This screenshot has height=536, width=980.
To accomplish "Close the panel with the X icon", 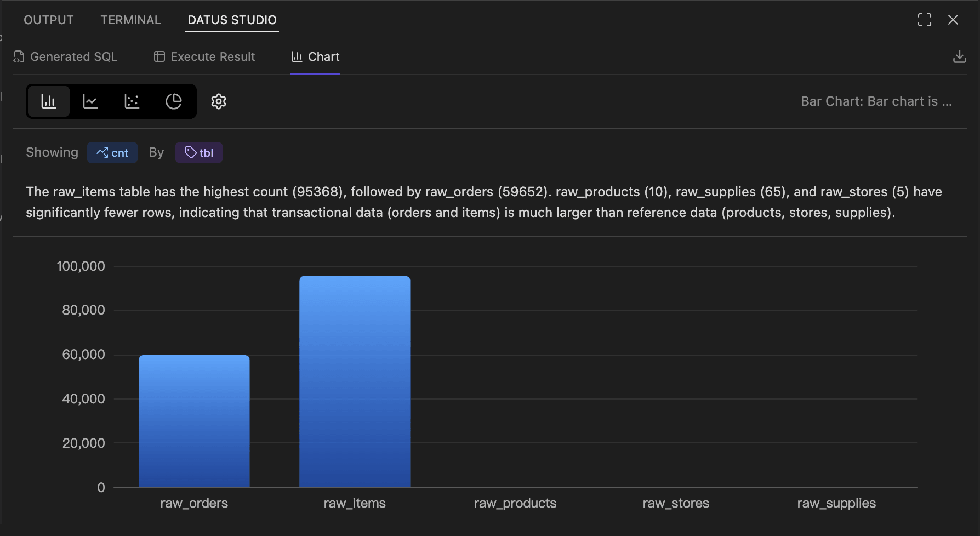I will pyautogui.click(x=953, y=20).
